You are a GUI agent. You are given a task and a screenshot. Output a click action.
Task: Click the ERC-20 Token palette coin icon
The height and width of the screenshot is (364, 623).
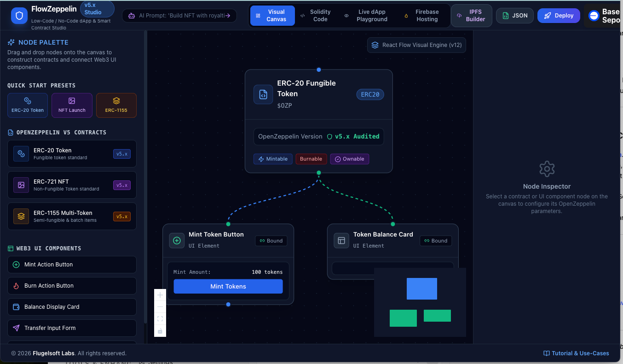tap(21, 154)
